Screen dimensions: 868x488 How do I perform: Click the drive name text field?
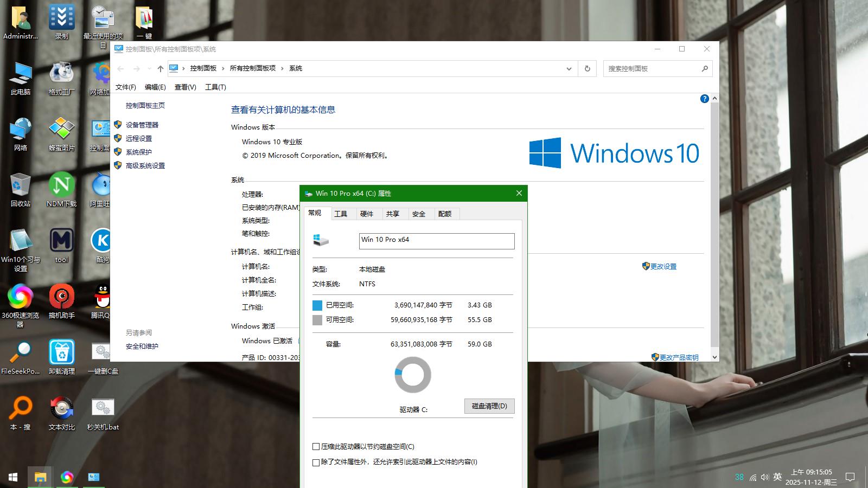[436, 241]
